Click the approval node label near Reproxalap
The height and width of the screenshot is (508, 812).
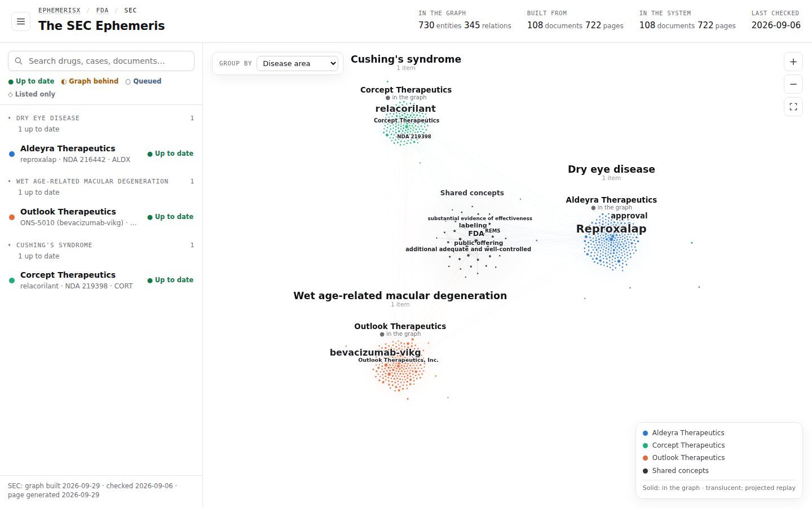[x=629, y=216]
